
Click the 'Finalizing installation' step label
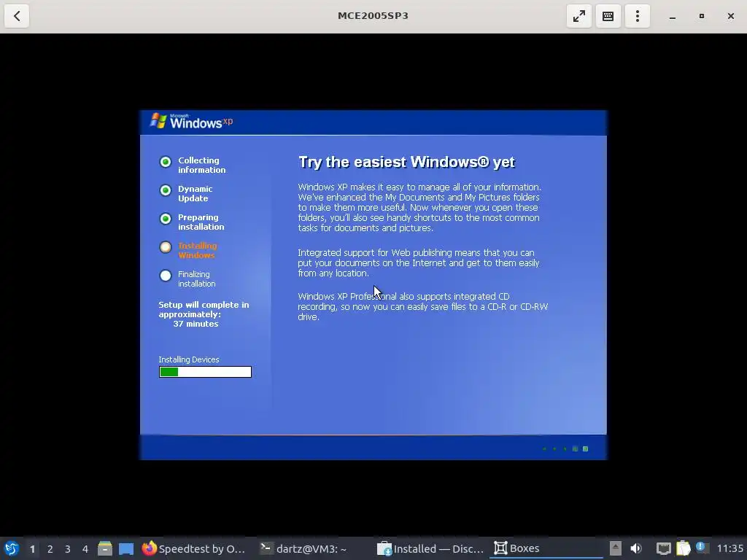tap(197, 279)
